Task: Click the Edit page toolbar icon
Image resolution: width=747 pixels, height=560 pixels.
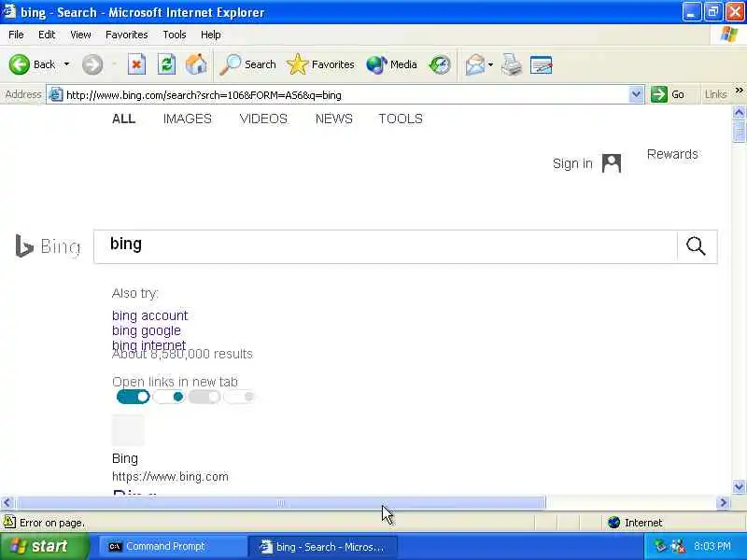Action: click(x=542, y=64)
